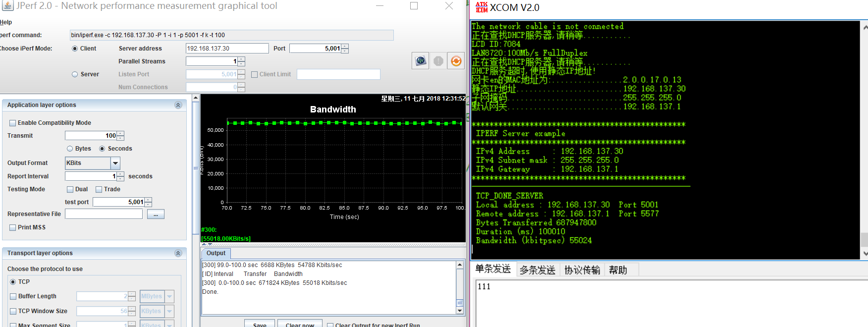Click the Port number stepper arrows
Viewport: 868px width, 327px height.
click(x=345, y=49)
